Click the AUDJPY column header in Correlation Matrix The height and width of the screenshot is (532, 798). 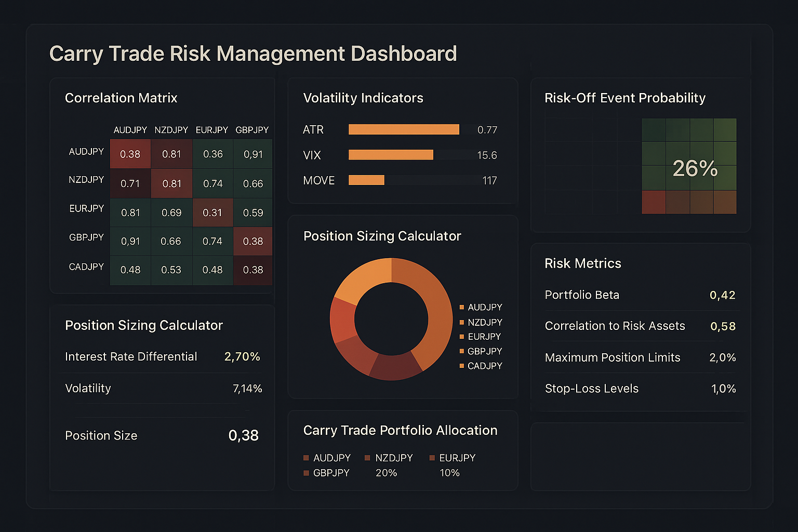coord(130,130)
